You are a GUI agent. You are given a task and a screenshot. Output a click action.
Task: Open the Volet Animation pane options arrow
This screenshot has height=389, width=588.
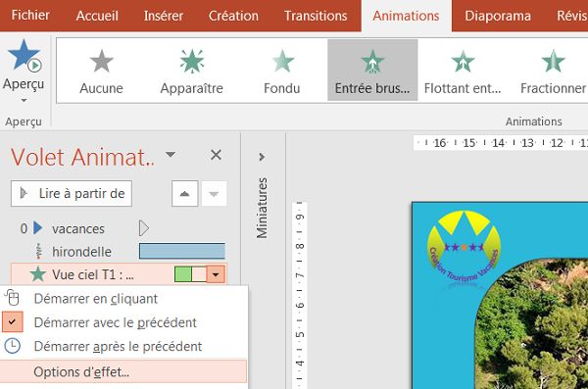point(171,155)
